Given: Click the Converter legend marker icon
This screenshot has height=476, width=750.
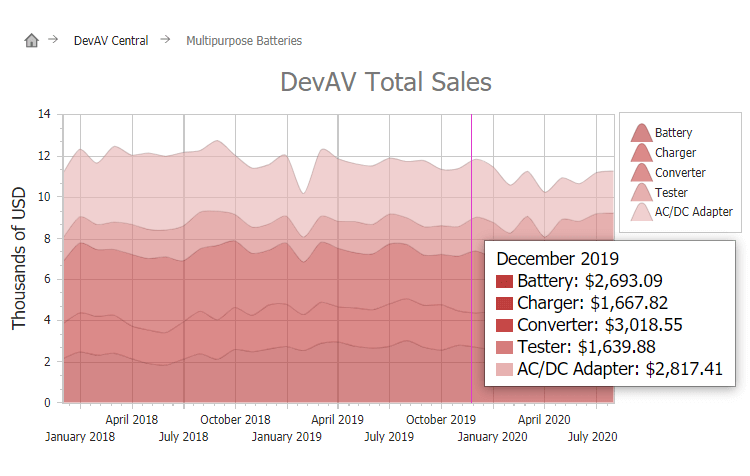Looking at the screenshot, I should pyautogui.click(x=641, y=172).
